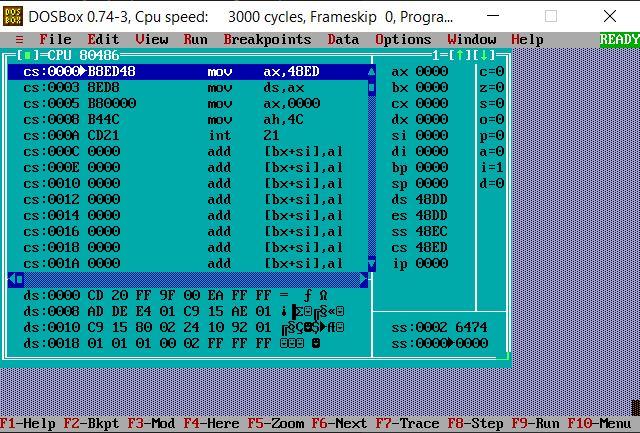
Task: Open the Help menu
Action: pyautogui.click(x=527, y=40)
